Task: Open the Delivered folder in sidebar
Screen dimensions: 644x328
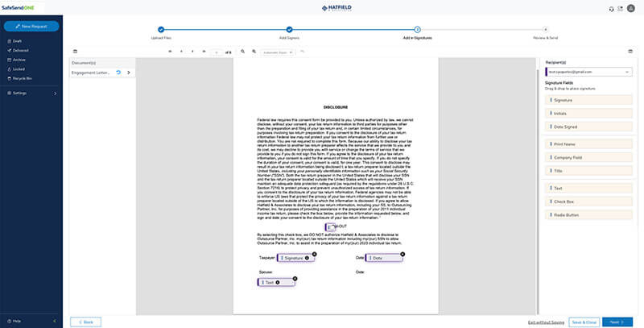Action: (x=18, y=51)
